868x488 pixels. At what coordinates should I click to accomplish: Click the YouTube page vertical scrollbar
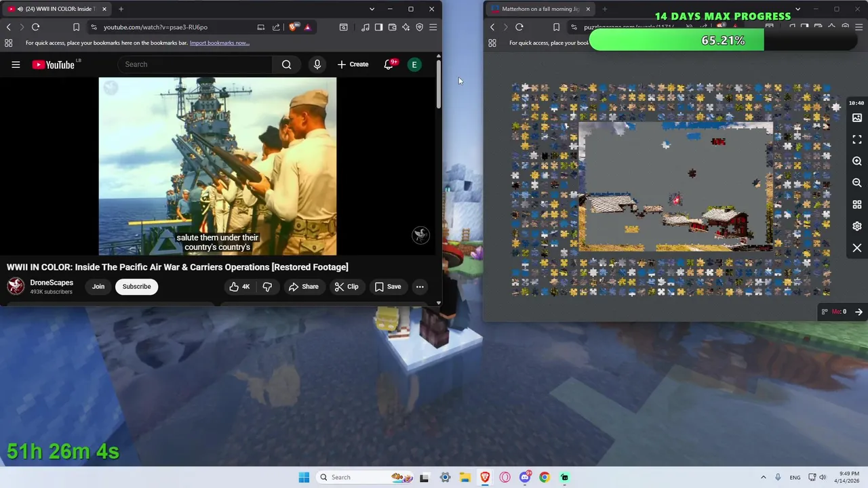point(438,84)
